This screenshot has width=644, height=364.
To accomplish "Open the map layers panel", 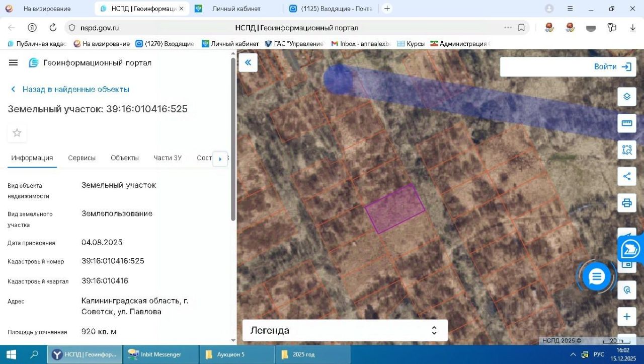I will 627,96.
